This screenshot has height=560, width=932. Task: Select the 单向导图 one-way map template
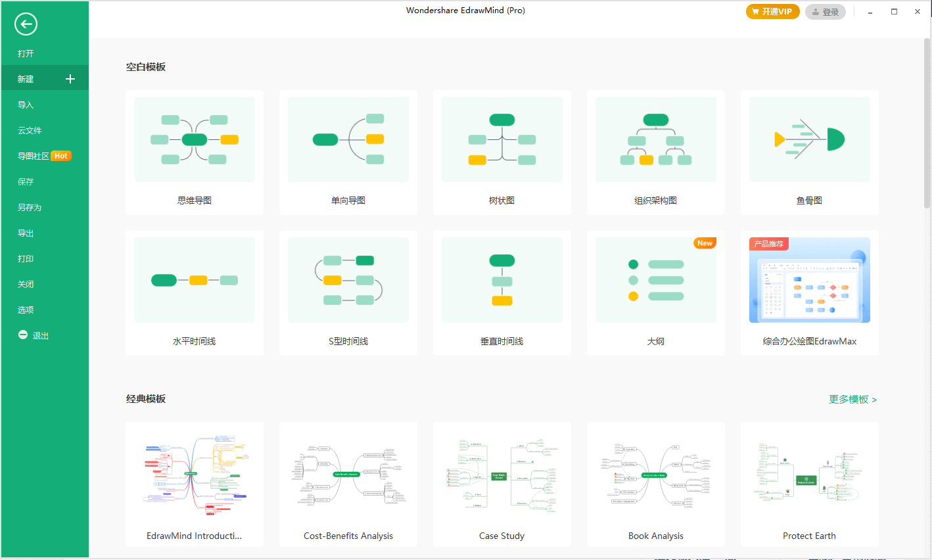click(x=348, y=152)
